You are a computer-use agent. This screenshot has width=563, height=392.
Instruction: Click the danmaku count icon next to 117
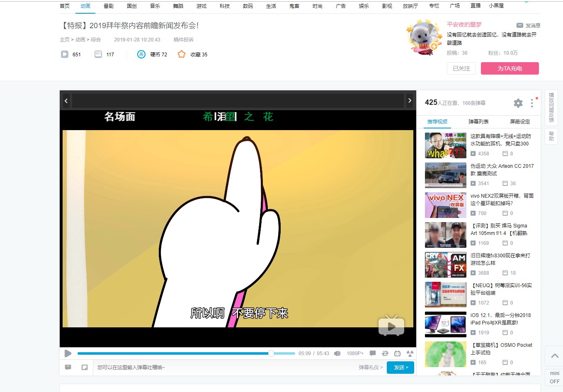98,54
